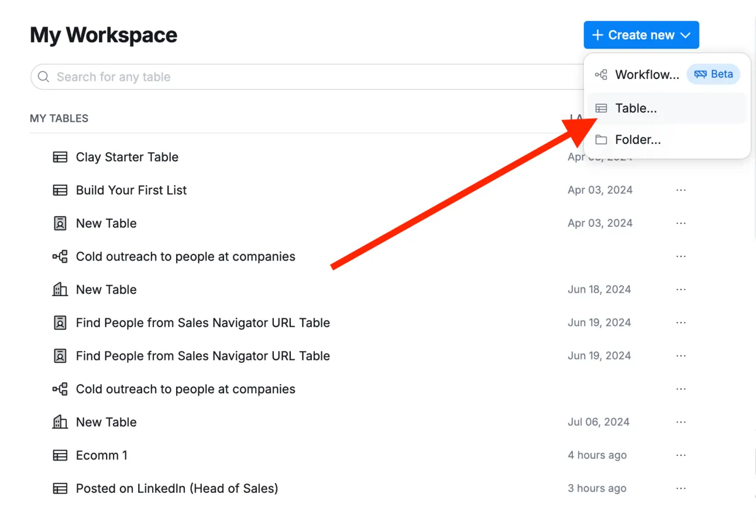Click the table icon beside Ecomm 1
This screenshot has width=756, height=532.
[60, 455]
